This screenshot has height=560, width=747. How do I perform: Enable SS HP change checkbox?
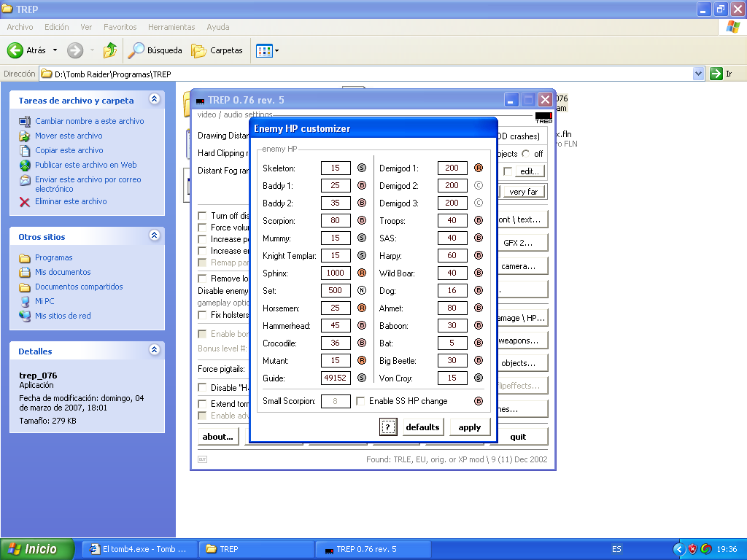(x=360, y=401)
